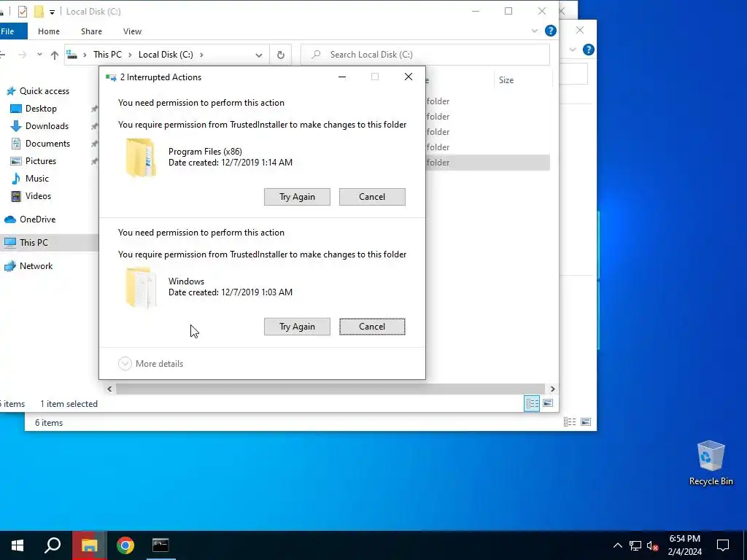Select OneDrive in navigation pane
The image size is (747, 560).
pos(37,219)
